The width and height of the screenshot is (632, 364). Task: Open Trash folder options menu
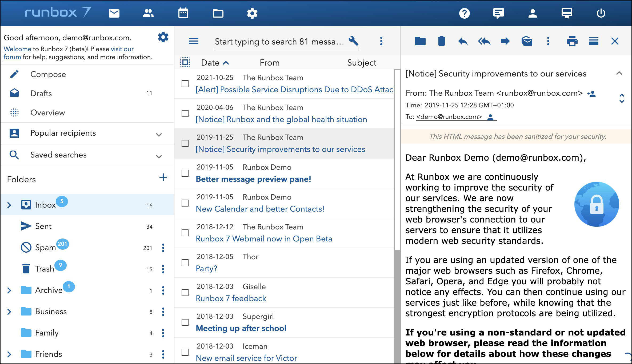tap(163, 269)
